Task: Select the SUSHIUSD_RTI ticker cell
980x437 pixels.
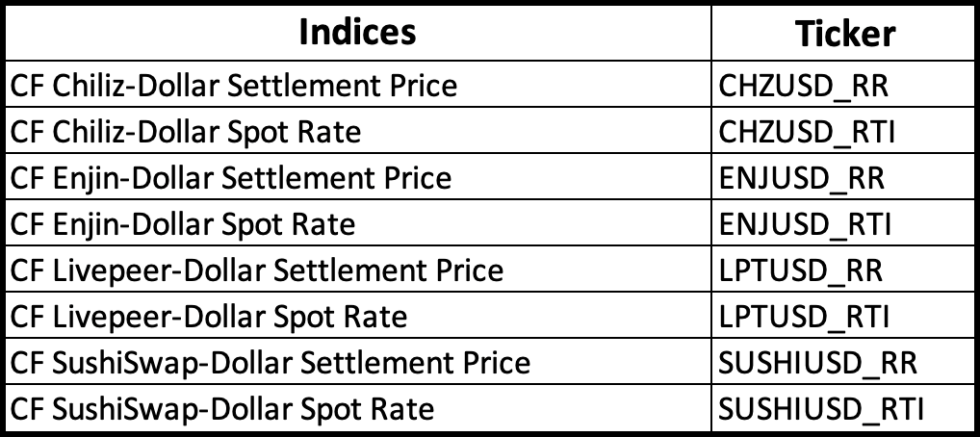Action: pos(843,407)
